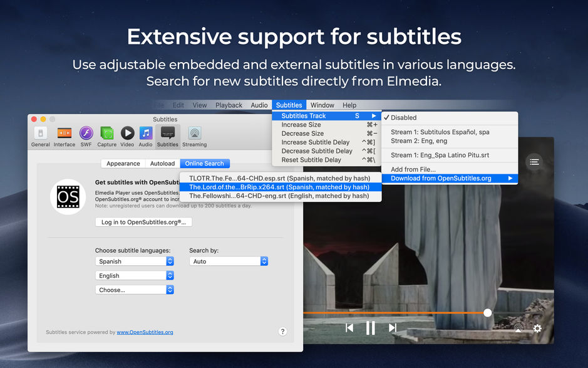
Task: Open the Spanish subtitle language dropdown
Action: tap(134, 261)
